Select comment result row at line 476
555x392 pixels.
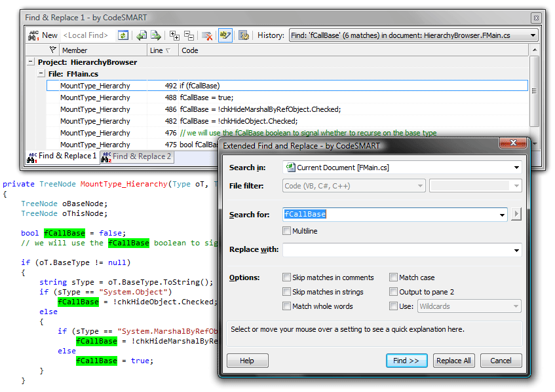pyautogui.click(x=287, y=133)
